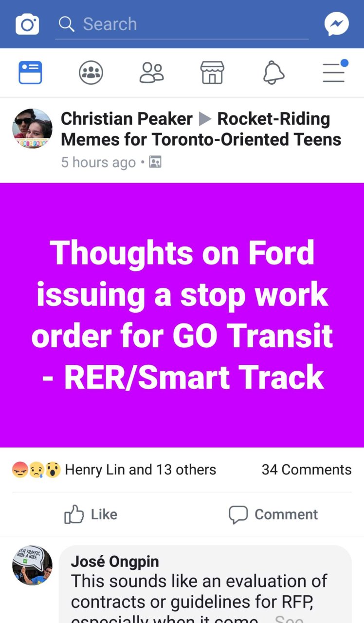The image size is (364, 623).
Task: Open Rocket-Riding Memes group link
Action: (201, 129)
